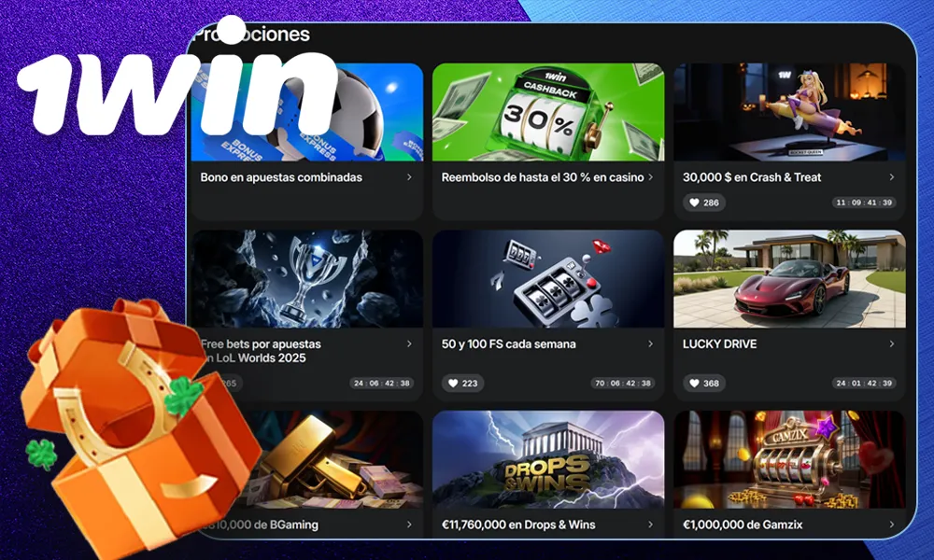Screen dimensions: 934x560
Task: Click the arrow icon on the BGaming promo card
Action: pos(407,525)
